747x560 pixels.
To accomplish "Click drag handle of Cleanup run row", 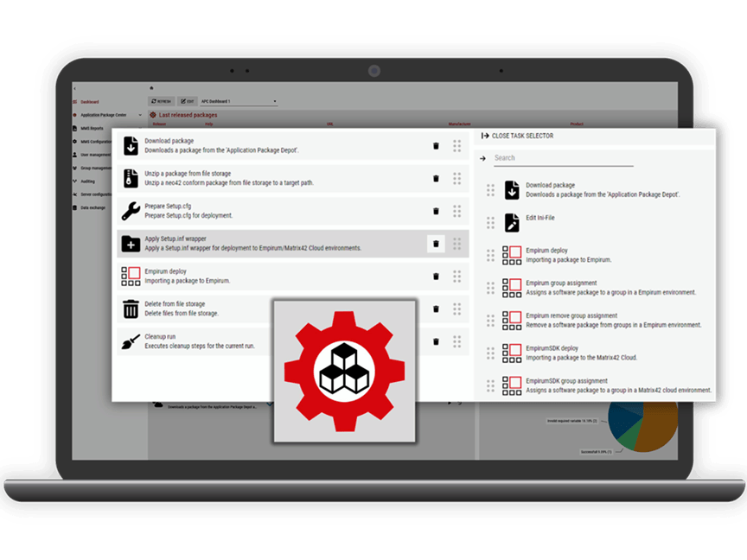I will click(x=456, y=341).
